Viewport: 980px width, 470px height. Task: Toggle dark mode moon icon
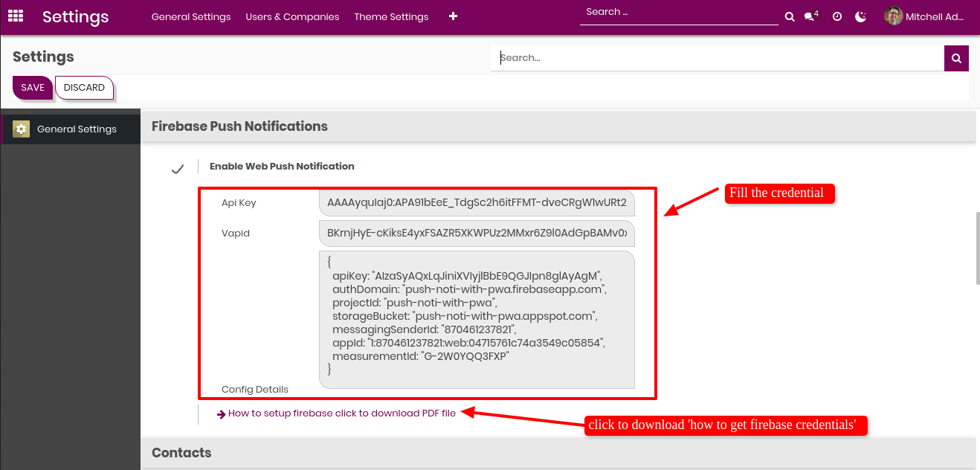(x=860, y=16)
